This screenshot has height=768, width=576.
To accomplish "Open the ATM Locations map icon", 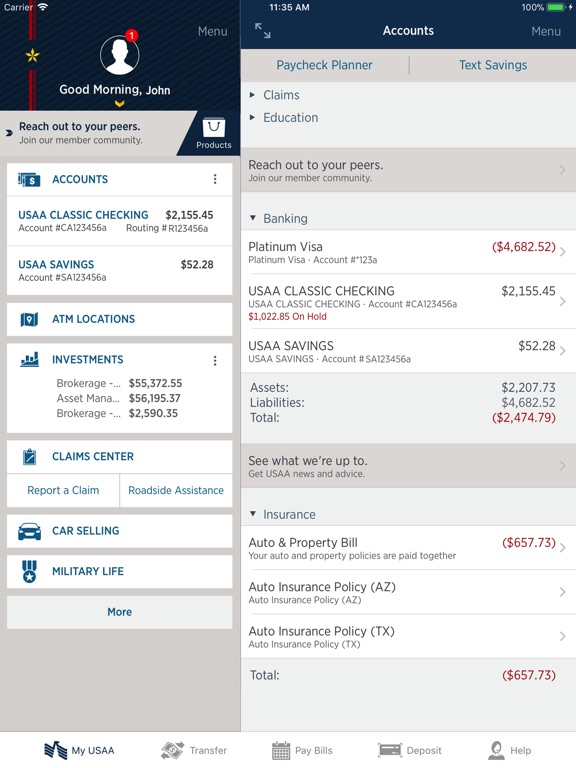I will 29,319.
